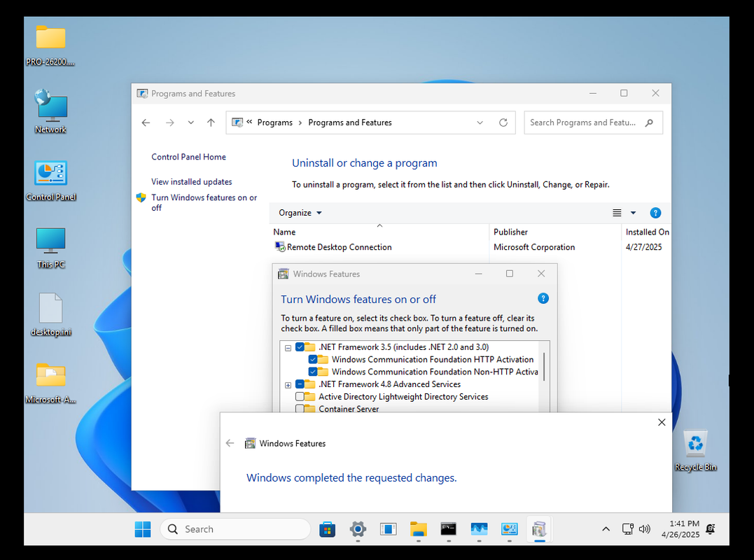Open the Organize dropdown menu
Screen dimensions: 754x560
pos(300,213)
